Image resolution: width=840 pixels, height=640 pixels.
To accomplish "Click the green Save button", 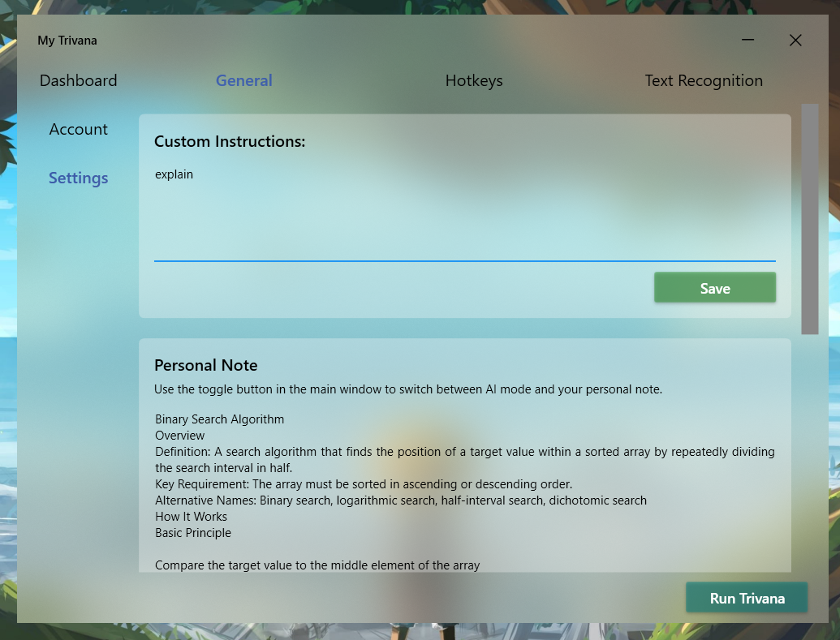I will click(715, 288).
